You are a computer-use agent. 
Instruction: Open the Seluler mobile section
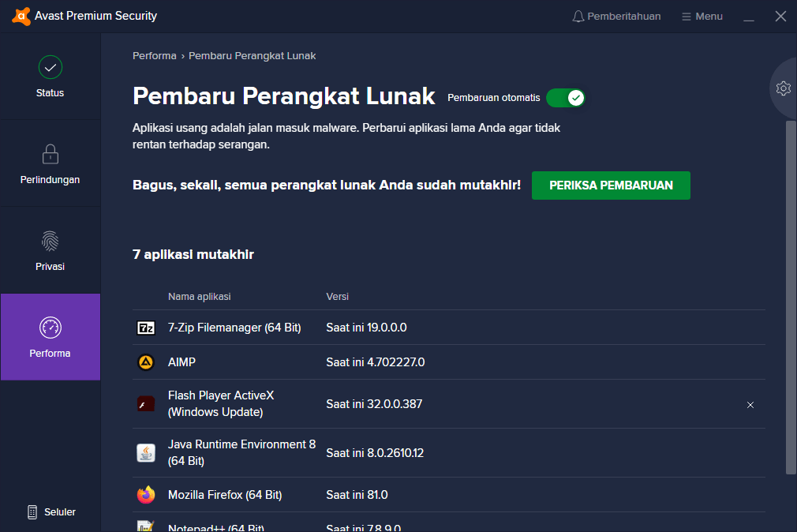pos(51,512)
